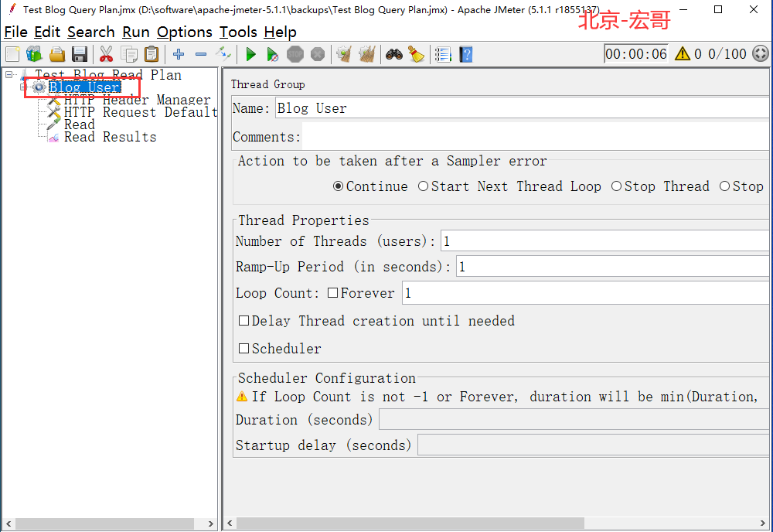Click the elapsed time 00:00:06 display
Image resolution: width=773 pixels, height=532 pixels.
tap(636, 54)
